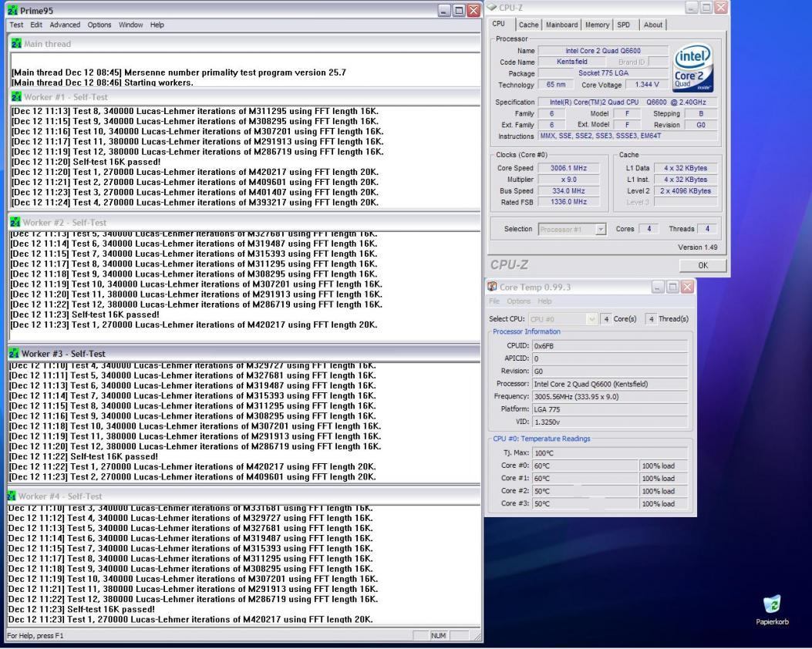Screen dimensions: 812x649
Task: Click the Name field Intel Core 2 Quad Q6600
Action: coord(603,51)
